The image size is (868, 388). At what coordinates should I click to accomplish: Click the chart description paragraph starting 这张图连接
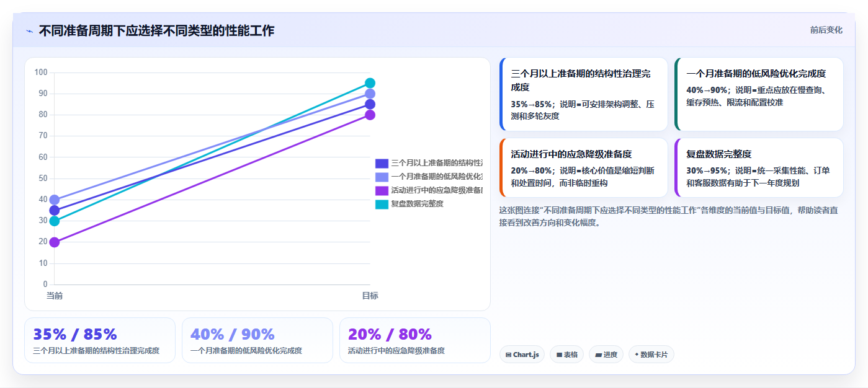click(669, 216)
